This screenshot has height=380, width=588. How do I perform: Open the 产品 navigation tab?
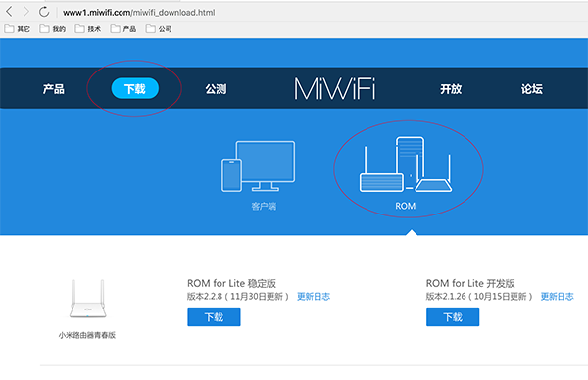coord(54,89)
